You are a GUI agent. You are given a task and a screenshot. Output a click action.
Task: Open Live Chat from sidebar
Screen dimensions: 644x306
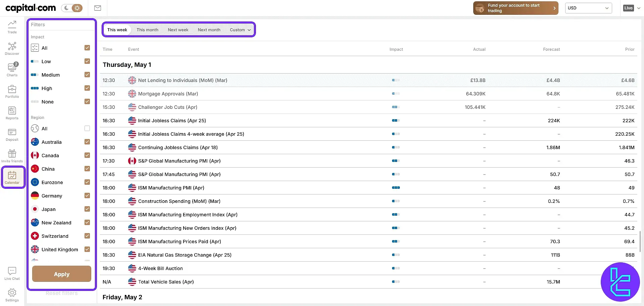tap(12, 273)
